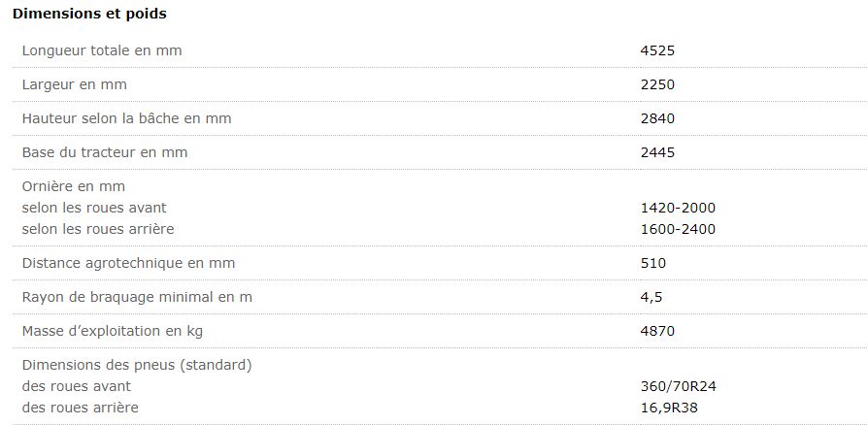Image resolution: width=868 pixels, height=425 pixels.
Task: Select the front track value 1420-2000
Action: pos(678,208)
